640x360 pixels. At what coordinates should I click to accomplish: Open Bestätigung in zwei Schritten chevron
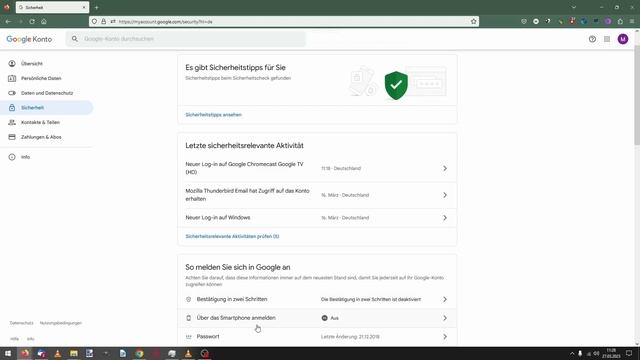coord(445,299)
